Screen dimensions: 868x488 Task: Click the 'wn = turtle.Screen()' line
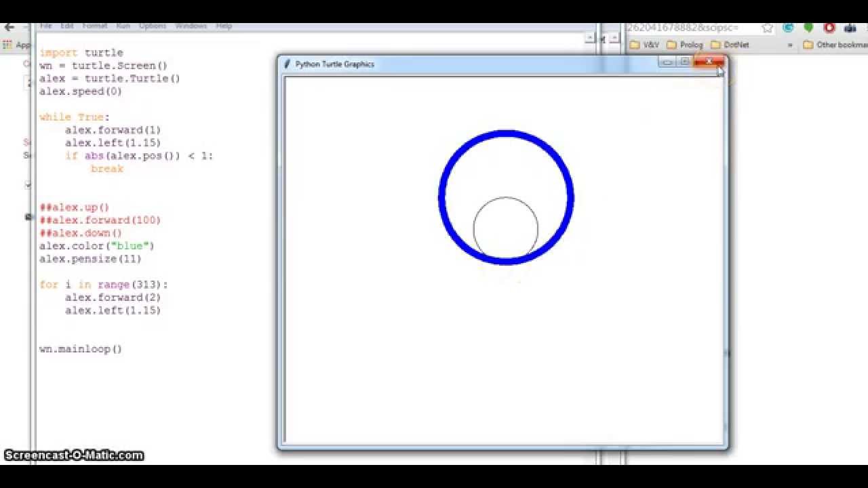click(x=103, y=66)
